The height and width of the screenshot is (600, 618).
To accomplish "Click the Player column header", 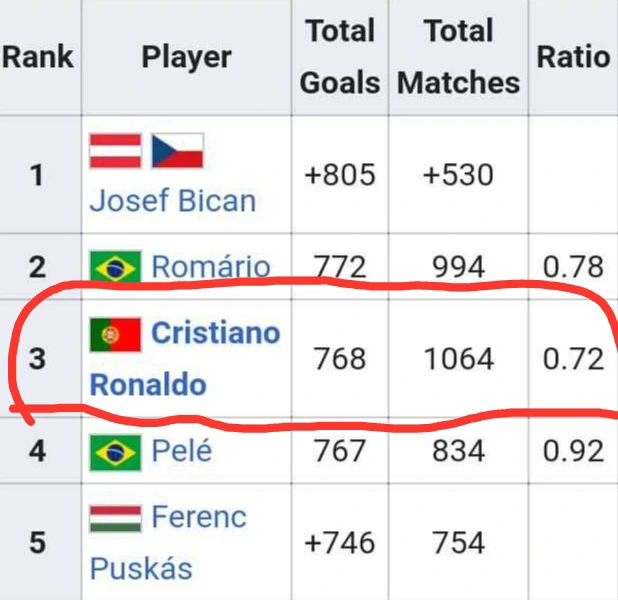I will point(186,57).
